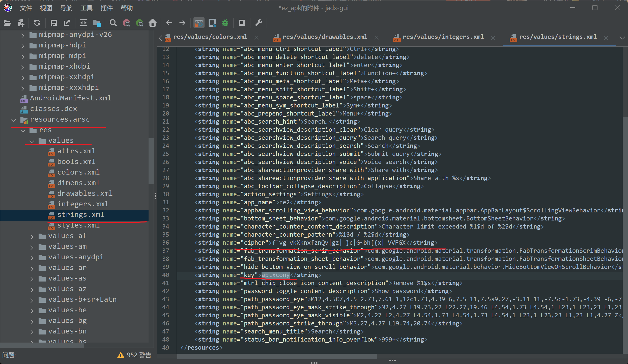Click the 952 警告 warnings indicator
628x364 pixels.
(x=134, y=355)
